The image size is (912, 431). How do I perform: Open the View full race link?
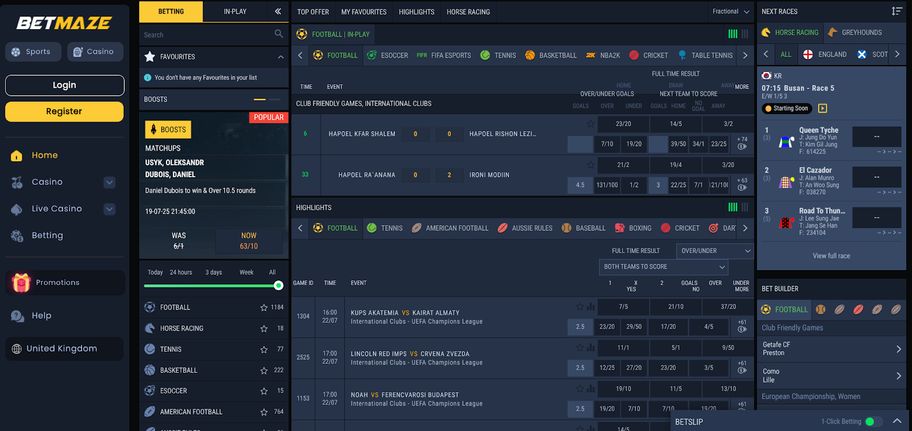pyautogui.click(x=831, y=256)
